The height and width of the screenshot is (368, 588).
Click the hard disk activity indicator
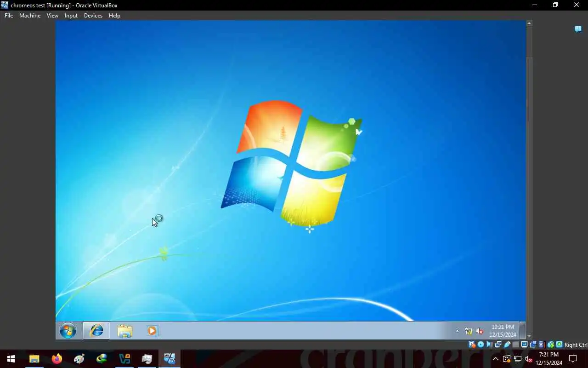(472, 345)
